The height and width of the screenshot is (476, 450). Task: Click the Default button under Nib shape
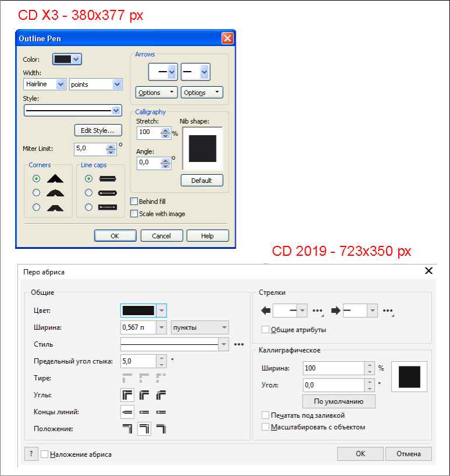pos(202,181)
